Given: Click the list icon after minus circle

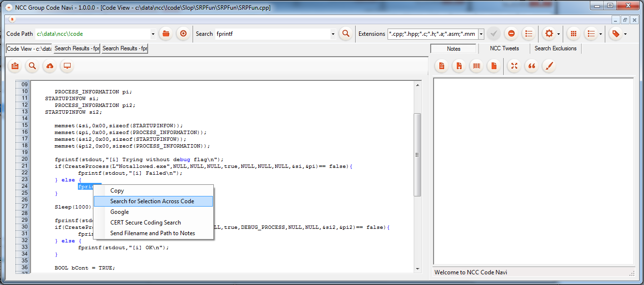Looking at the screenshot, I should (529, 34).
